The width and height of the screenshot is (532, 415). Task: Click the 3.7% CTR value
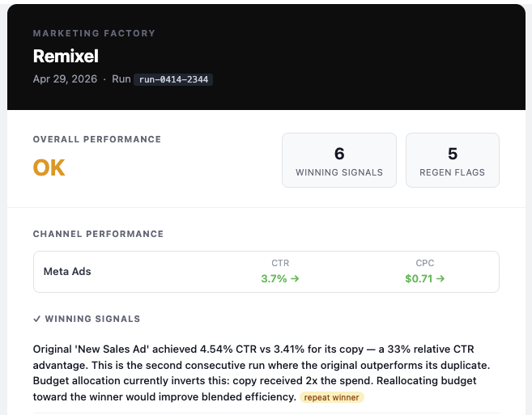point(274,279)
